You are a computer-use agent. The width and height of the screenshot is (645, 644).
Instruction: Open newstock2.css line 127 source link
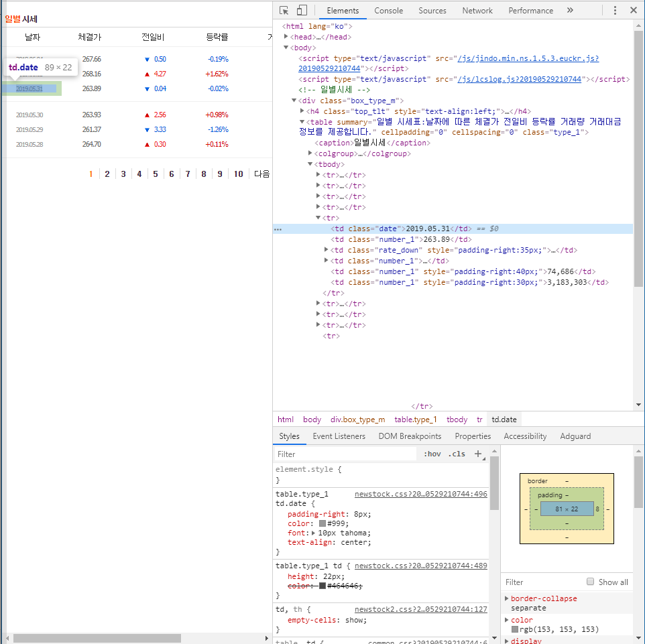coord(421,609)
